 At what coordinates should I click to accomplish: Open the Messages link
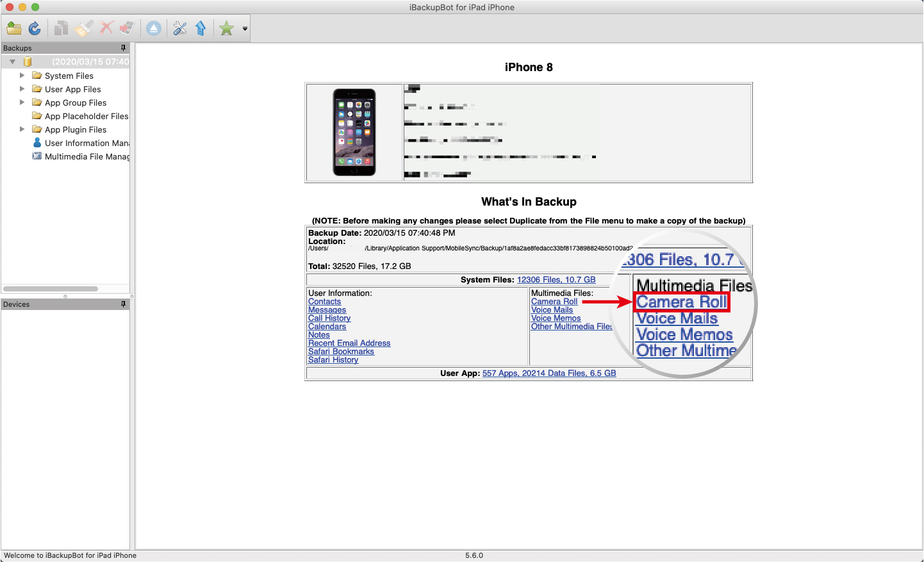327,310
